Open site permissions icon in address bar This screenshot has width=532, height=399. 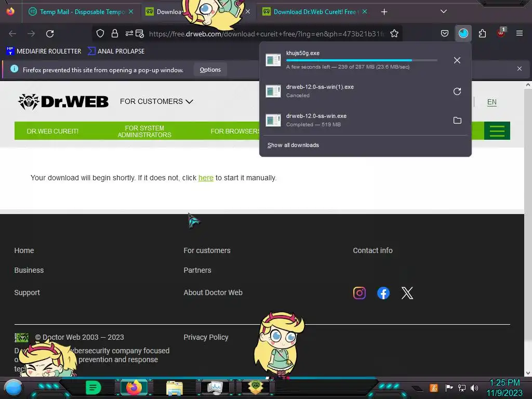click(x=129, y=33)
